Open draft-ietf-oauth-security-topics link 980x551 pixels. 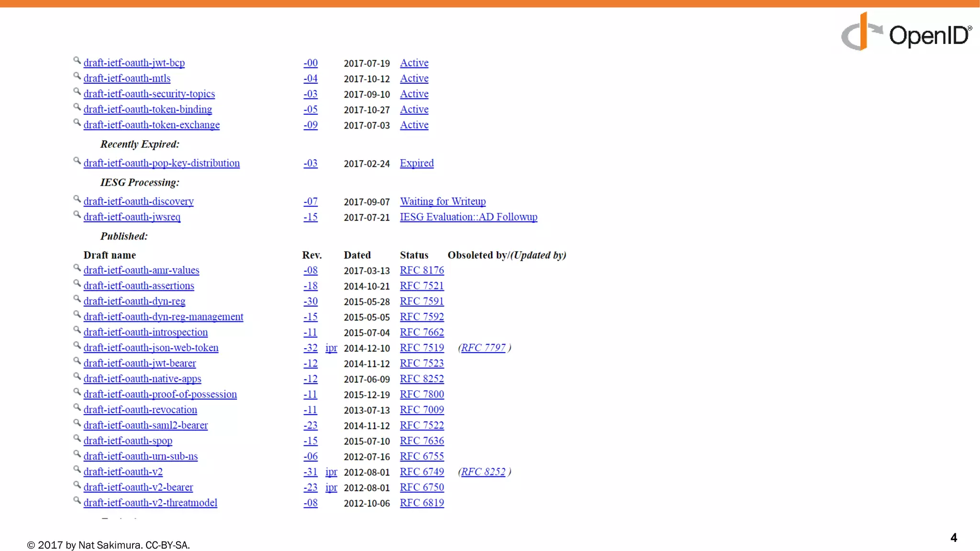[149, 94]
